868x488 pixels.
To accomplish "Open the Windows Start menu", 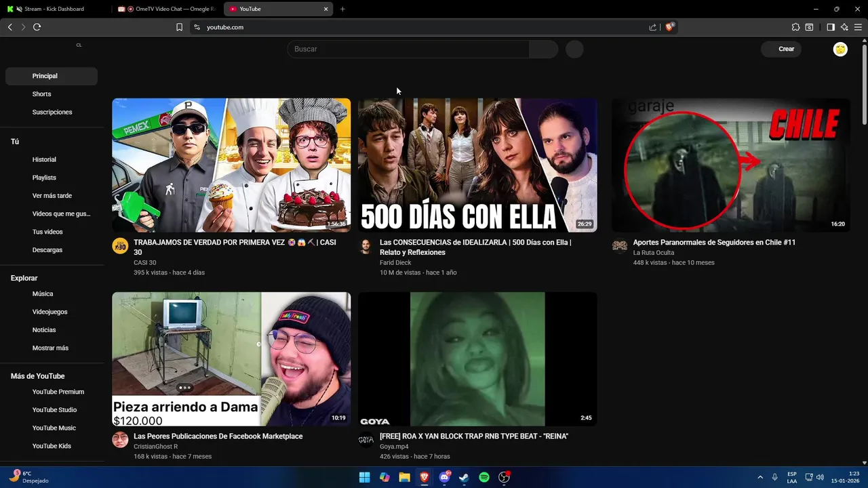I will [x=364, y=477].
